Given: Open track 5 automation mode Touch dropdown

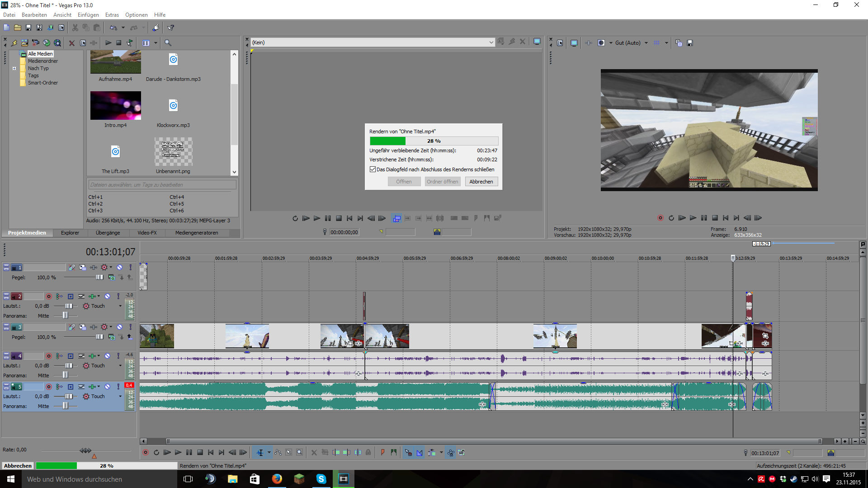Looking at the screenshot, I should pyautogui.click(x=120, y=397).
